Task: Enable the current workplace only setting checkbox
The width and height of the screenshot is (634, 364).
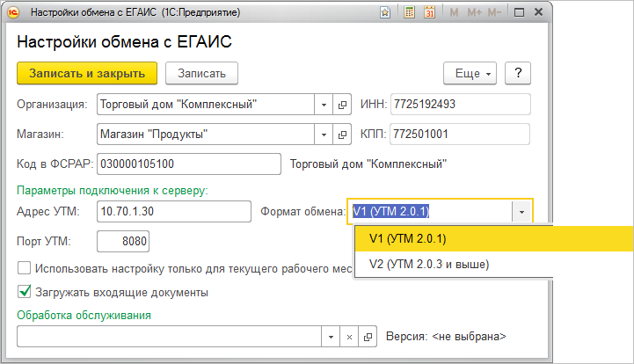Action: pyautogui.click(x=25, y=268)
